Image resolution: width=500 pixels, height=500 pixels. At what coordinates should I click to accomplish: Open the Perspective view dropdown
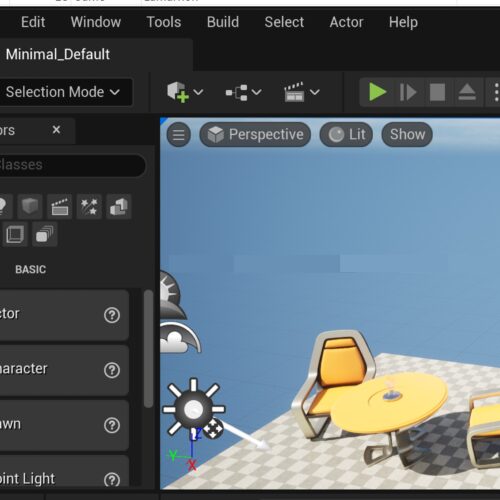tap(255, 135)
